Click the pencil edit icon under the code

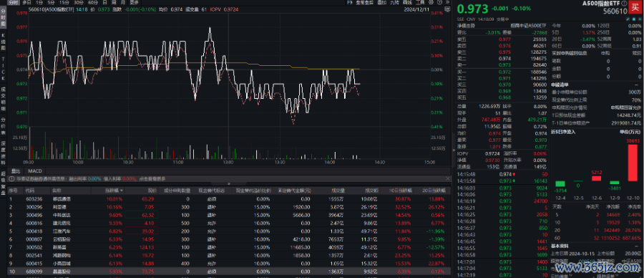628,19
